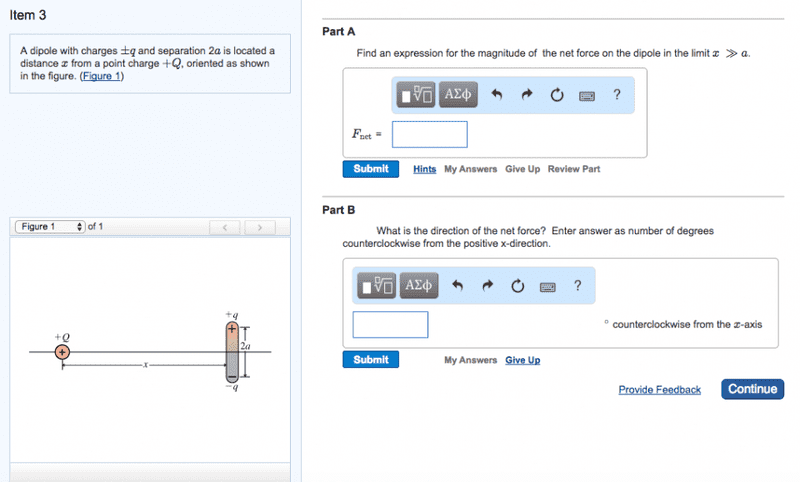Reset the Part A answer field

(556, 96)
